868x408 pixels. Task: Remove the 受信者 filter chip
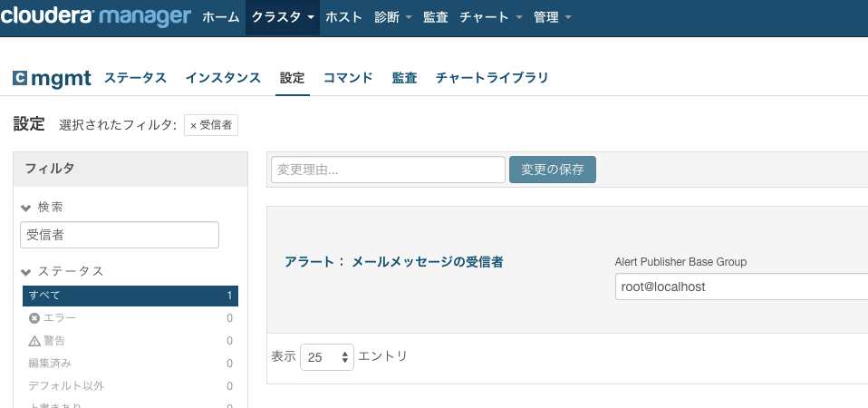coord(193,126)
